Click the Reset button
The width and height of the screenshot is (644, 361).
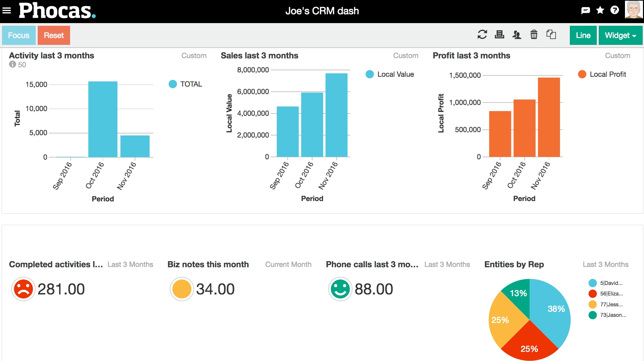coord(54,35)
